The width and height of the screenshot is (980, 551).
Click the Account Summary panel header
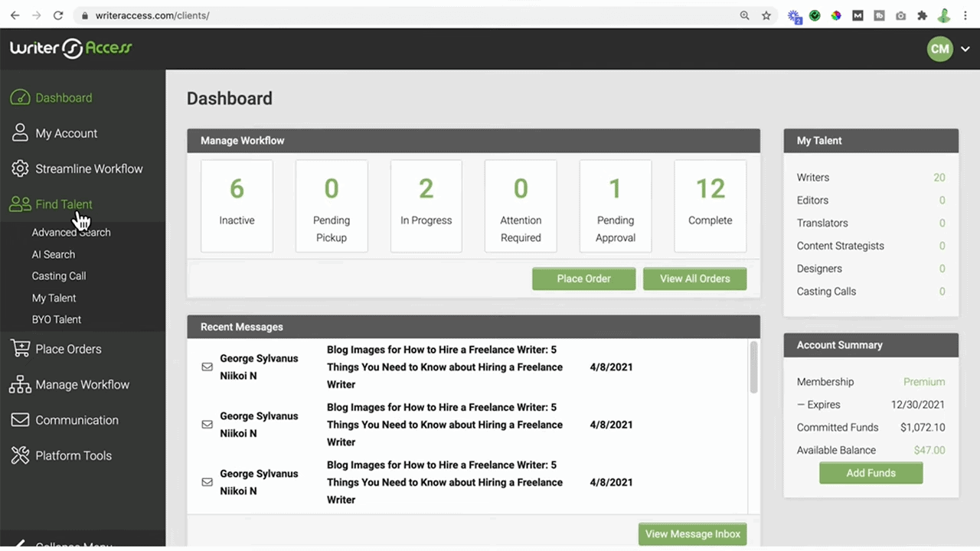pos(871,345)
